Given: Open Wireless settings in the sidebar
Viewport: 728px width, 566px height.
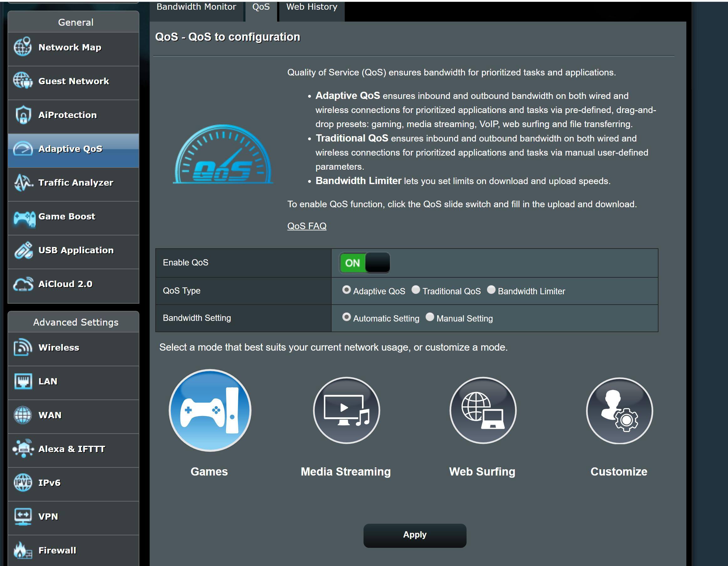Looking at the screenshot, I should pos(59,347).
